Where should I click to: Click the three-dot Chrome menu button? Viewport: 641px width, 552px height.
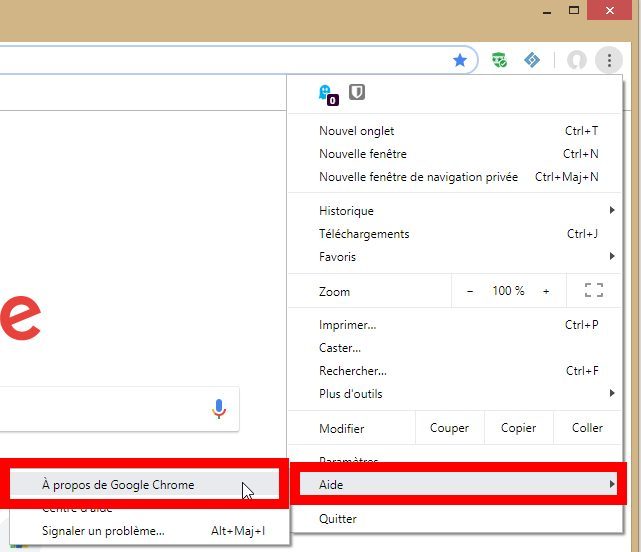[609, 60]
